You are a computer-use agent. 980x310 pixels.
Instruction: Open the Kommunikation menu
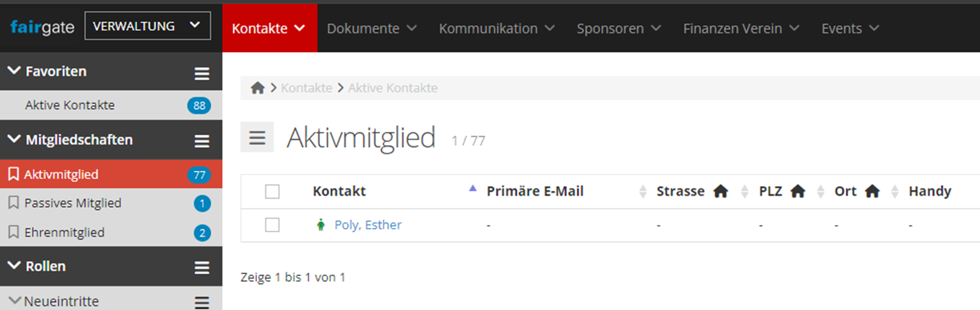click(x=497, y=28)
